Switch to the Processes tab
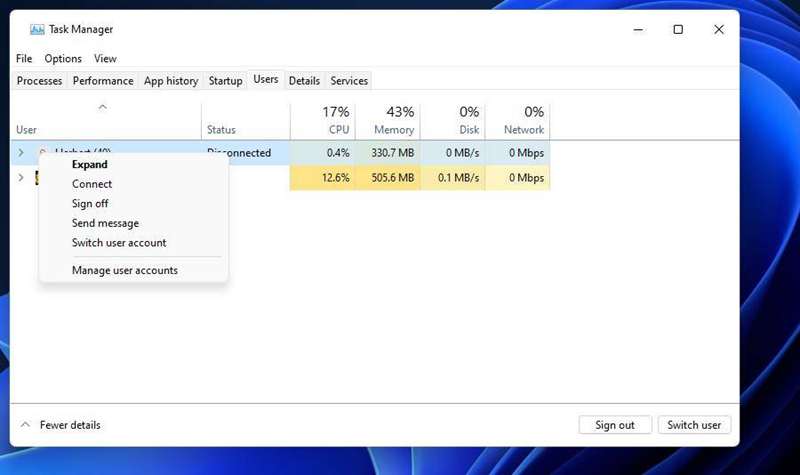Screen dimensions: 800x475 pos(39,81)
